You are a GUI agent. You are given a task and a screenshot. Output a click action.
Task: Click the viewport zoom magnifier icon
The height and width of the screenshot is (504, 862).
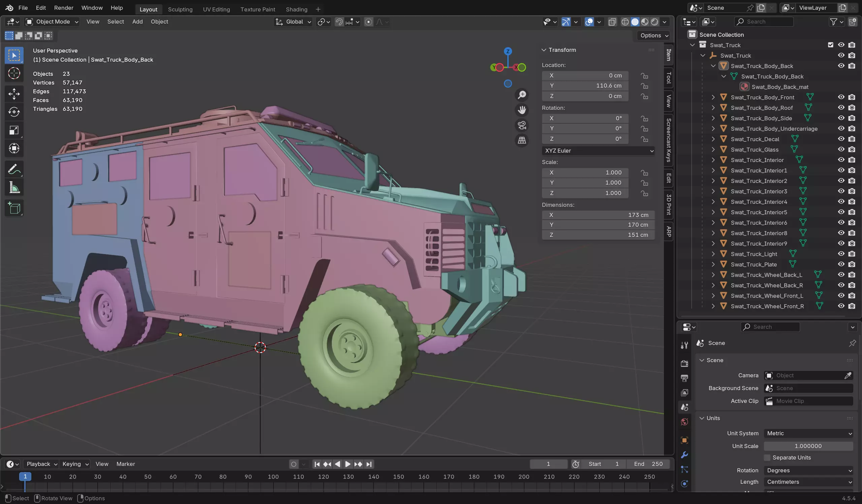tap(522, 95)
